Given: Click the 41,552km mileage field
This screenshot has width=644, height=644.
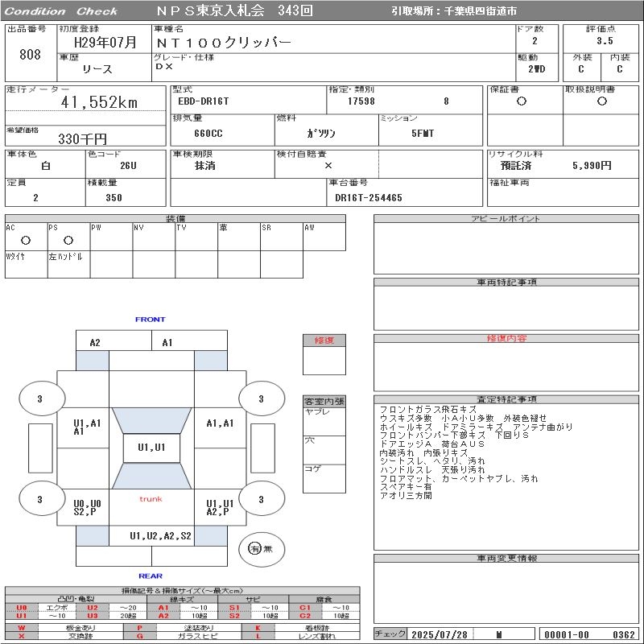Looking at the screenshot, I should click(100, 102).
